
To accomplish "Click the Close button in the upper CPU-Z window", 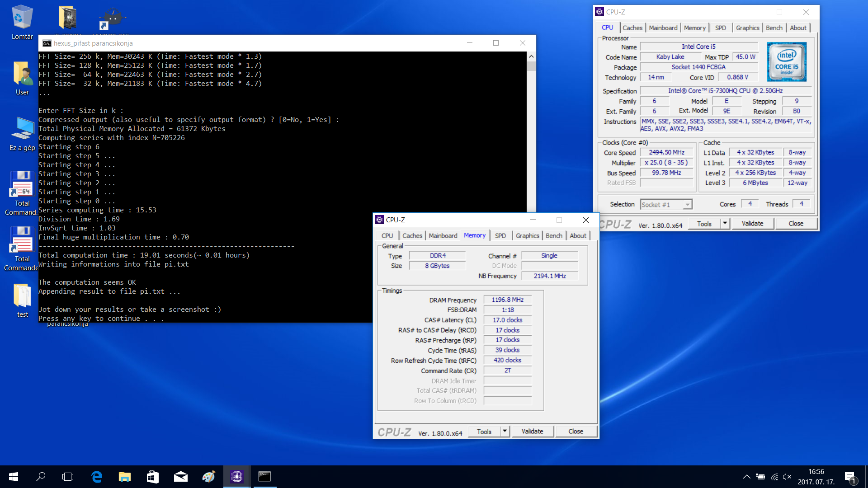I will (796, 224).
